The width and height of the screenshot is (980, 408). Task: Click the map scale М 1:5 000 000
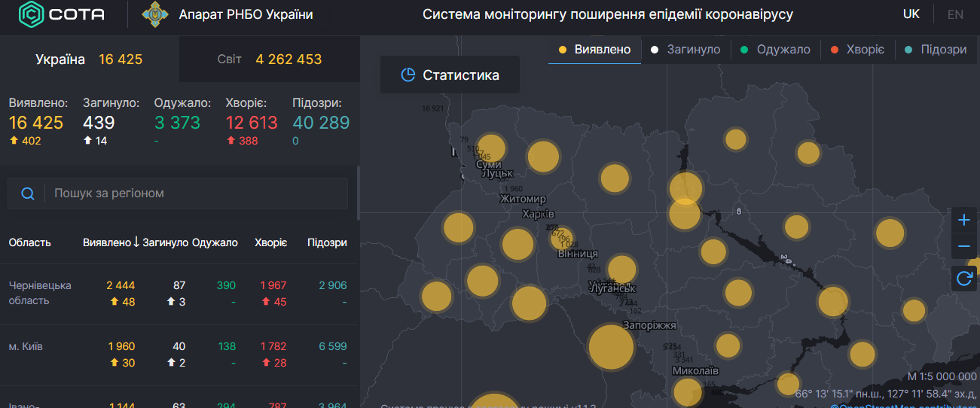click(942, 376)
